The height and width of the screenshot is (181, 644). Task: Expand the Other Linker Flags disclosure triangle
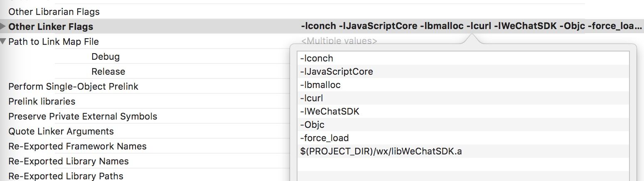(3, 27)
